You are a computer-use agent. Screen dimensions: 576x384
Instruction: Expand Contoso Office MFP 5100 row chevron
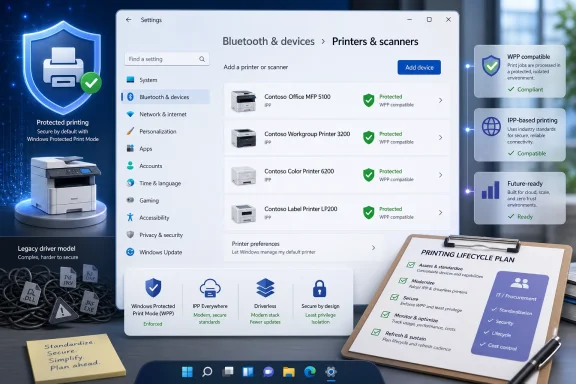point(440,100)
